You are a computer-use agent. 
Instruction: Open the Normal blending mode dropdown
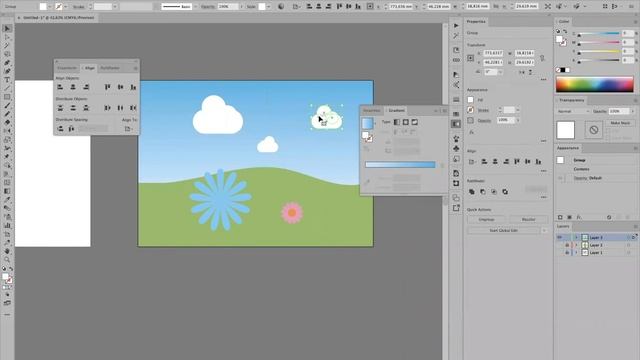click(573, 111)
